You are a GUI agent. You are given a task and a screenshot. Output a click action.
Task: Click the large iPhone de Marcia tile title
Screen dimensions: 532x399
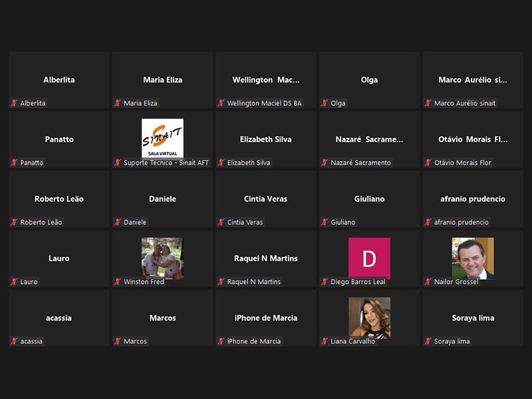(266, 318)
